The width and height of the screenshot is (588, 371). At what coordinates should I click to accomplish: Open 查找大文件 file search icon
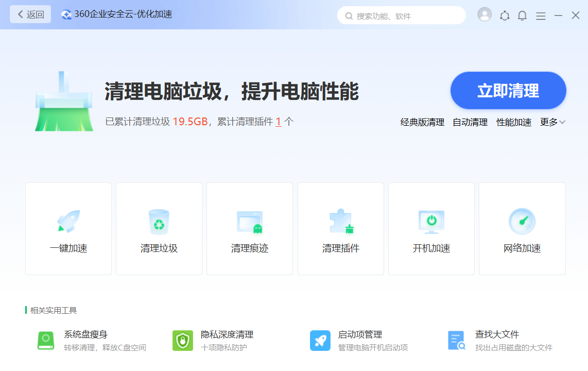click(x=457, y=341)
